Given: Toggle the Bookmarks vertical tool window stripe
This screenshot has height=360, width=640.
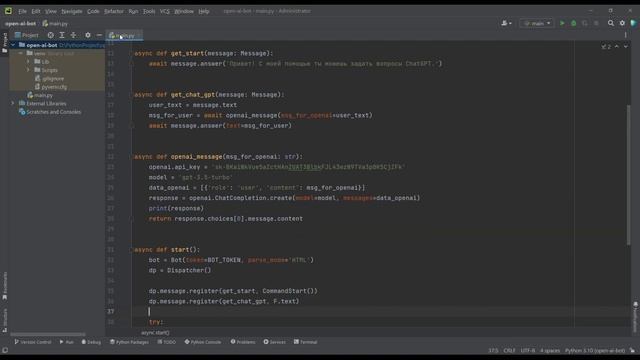Looking at the screenshot, I should (x=4, y=286).
